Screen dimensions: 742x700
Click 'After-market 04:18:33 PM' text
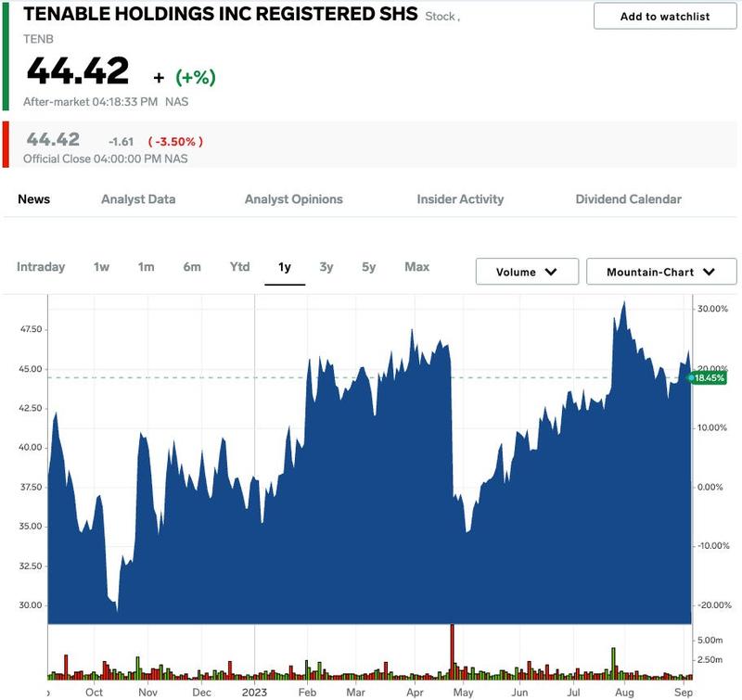pyautogui.click(x=90, y=102)
